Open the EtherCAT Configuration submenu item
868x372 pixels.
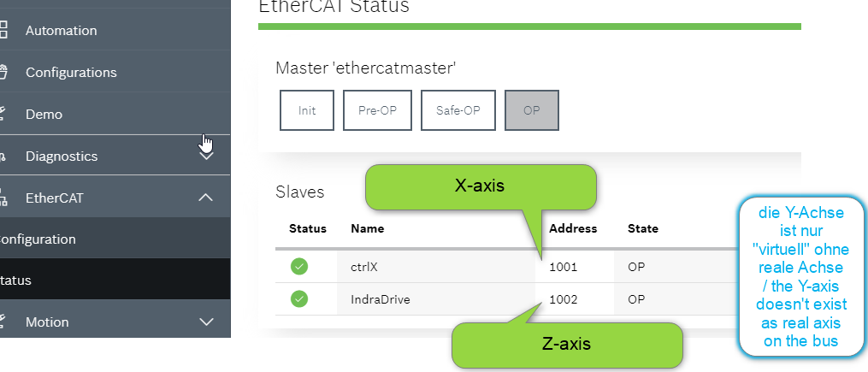pyautogui.click(x=38, y=239)
